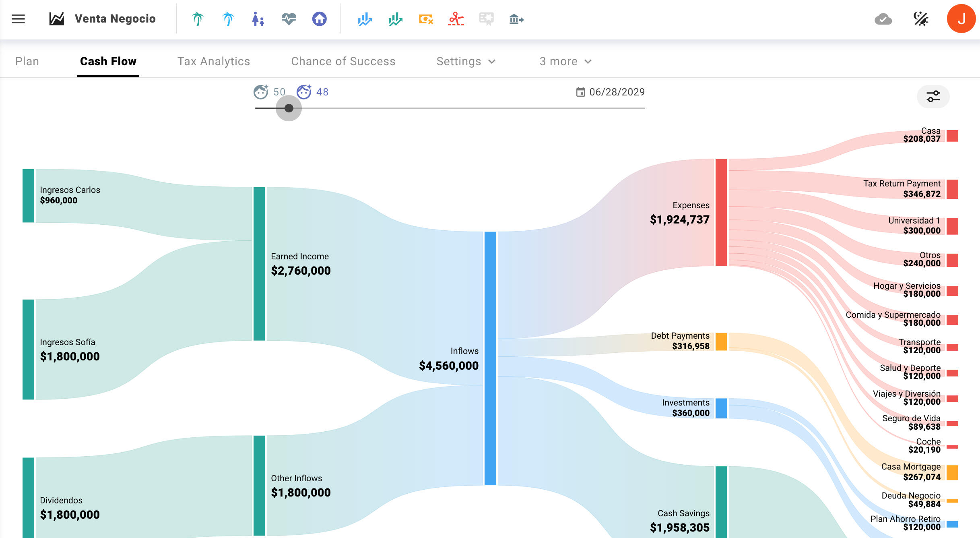
Task: Switch to the Tax Analytics tab
Action: click(214, 61)
